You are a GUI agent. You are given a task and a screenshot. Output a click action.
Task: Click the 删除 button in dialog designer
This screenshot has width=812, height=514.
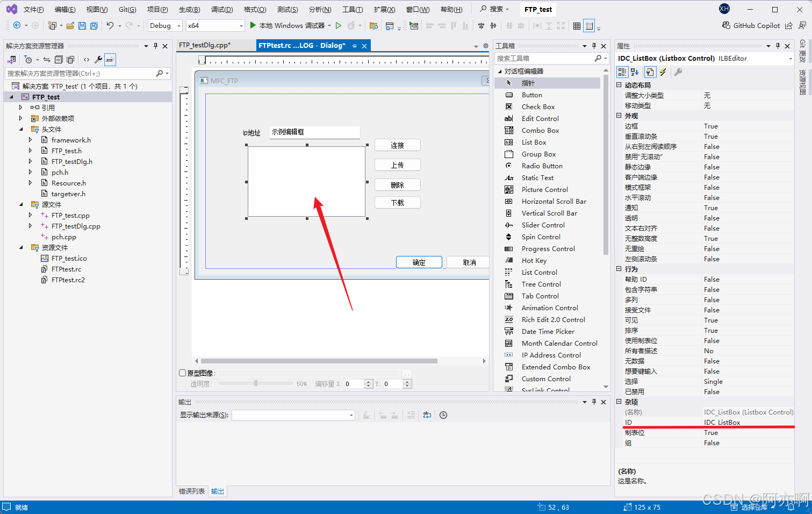point(397,185)
